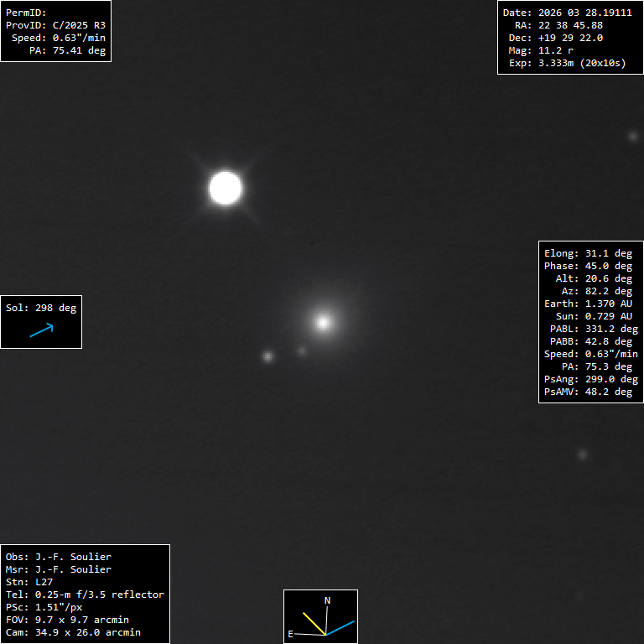Click the N label on the compass
This screenshot has height=644, width=644.
tap(327, 600)
